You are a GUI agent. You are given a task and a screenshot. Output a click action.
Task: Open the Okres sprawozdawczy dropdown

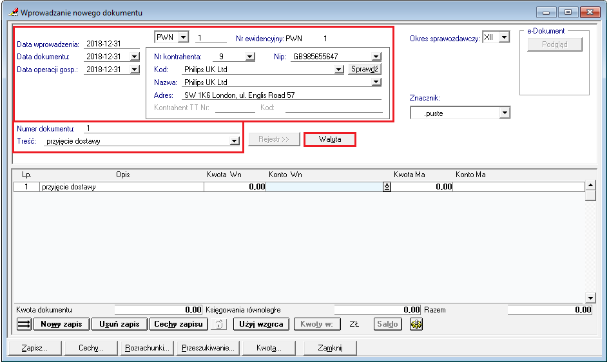click(x=504, y=37)
